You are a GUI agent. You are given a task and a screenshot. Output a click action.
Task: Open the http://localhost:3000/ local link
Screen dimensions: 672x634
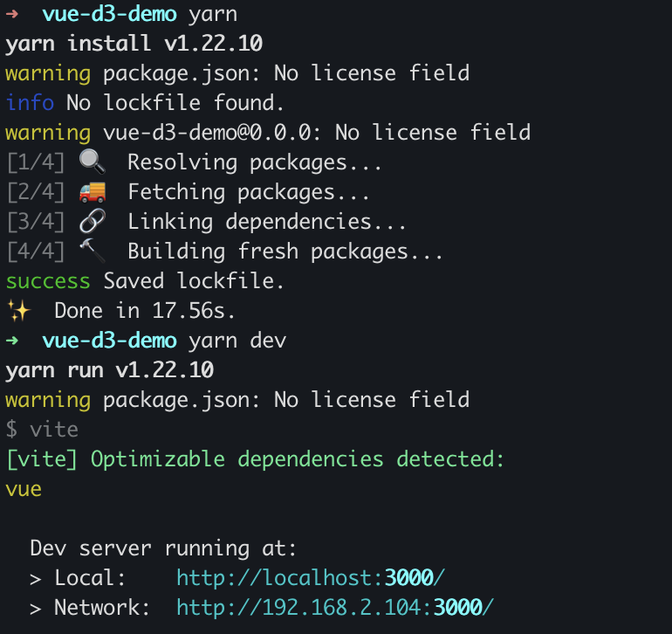pos(311,578)
